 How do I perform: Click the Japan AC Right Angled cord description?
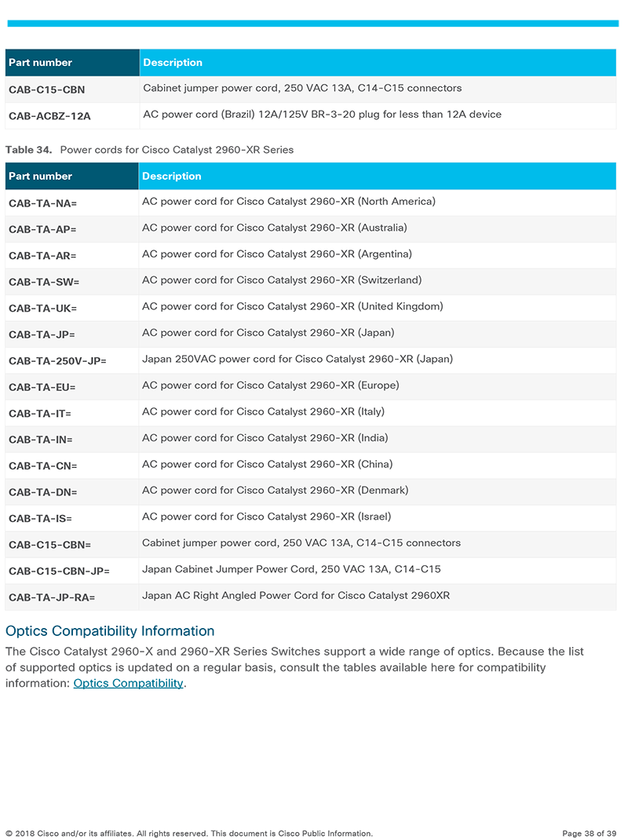tap(296, 595)
